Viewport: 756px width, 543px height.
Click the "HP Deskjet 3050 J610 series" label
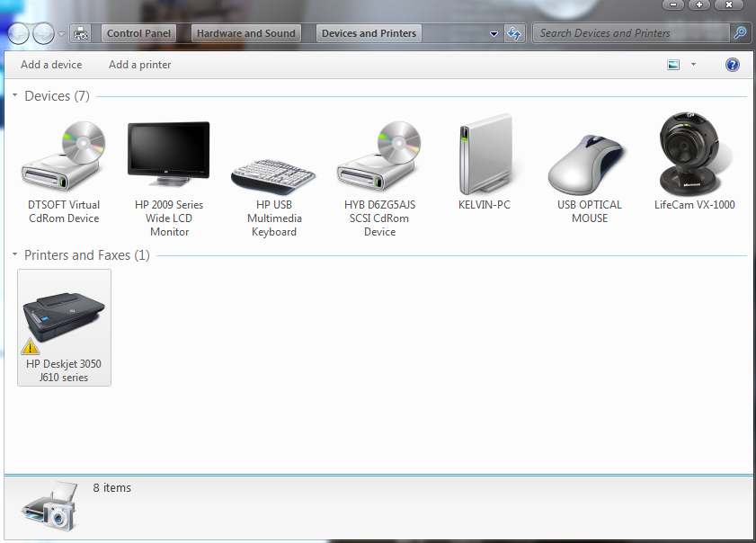(x=64, y=370)
